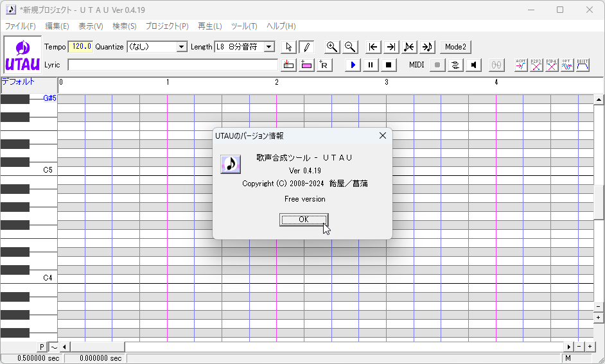Image resolution: width=605 pixels, height=364 pixels.
Task: Open the 編集(E) menu
Action: pyautogui.click(x=57, y=26)
